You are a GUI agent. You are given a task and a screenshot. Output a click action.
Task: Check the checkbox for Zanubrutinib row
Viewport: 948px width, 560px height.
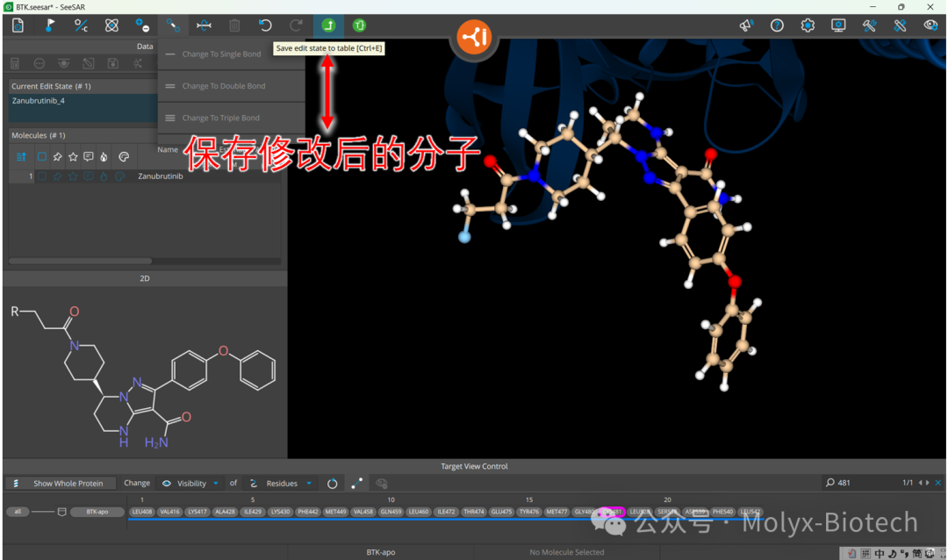point(42,176)
